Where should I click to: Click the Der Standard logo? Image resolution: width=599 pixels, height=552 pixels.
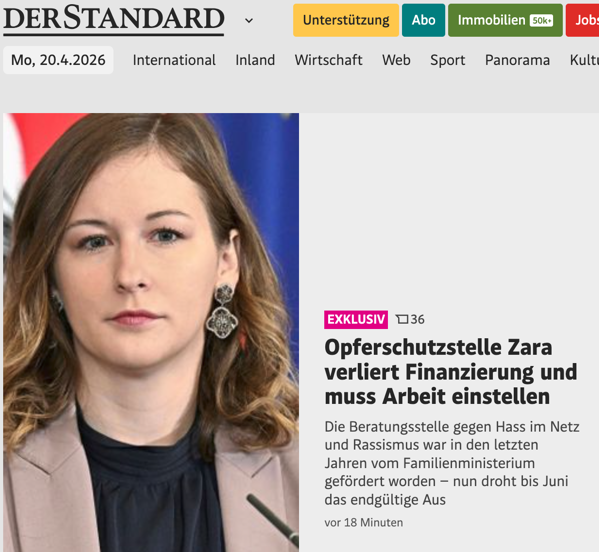pyautogui.click(x=113, y=19)
